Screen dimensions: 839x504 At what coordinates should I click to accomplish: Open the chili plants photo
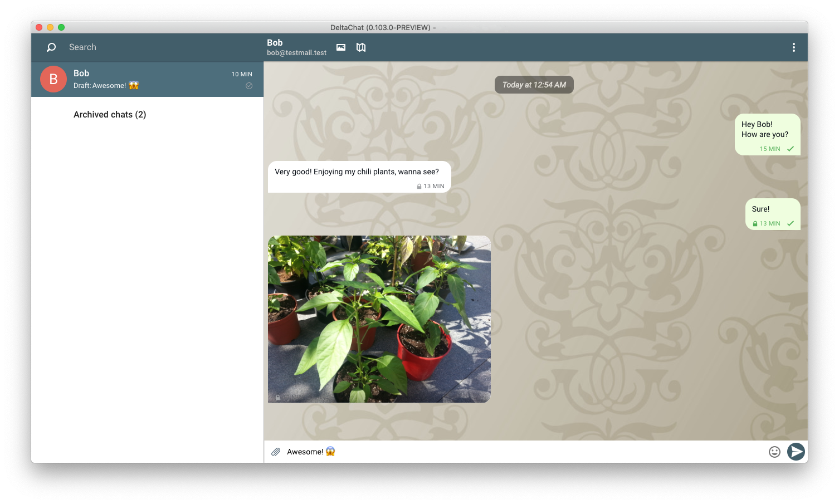(379, 319)
